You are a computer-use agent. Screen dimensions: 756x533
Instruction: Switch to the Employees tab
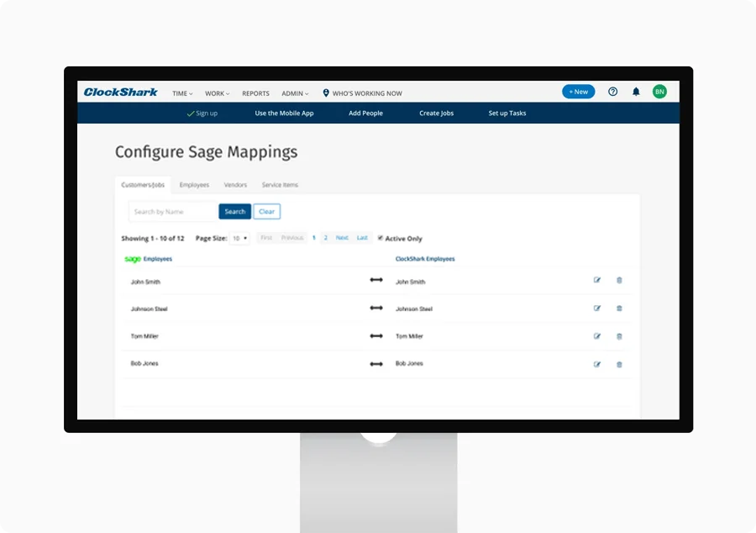[194, 185]
